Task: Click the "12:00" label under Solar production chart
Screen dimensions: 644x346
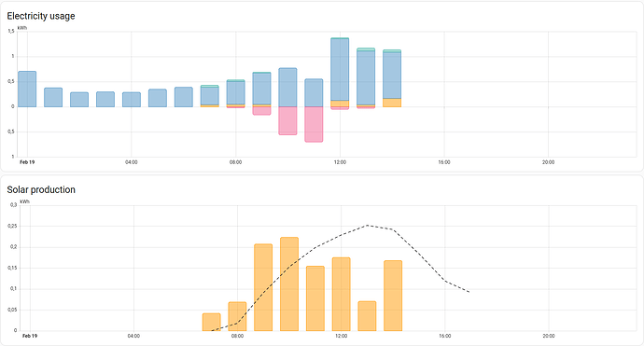Action: coord(342,336)
